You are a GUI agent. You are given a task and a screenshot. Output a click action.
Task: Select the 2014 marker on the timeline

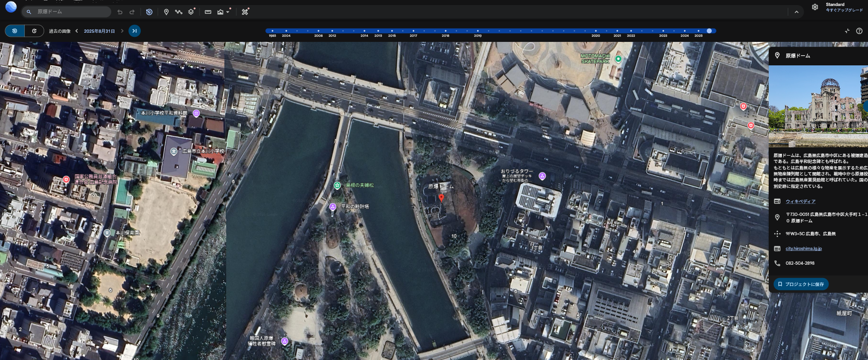364,31
